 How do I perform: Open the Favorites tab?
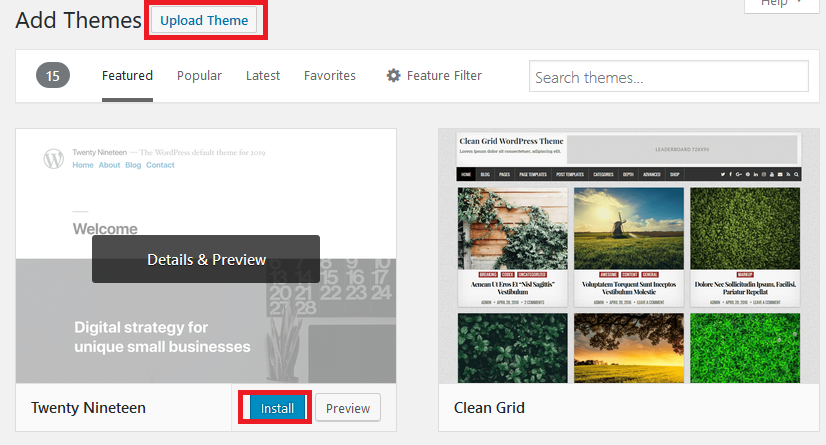330,76
